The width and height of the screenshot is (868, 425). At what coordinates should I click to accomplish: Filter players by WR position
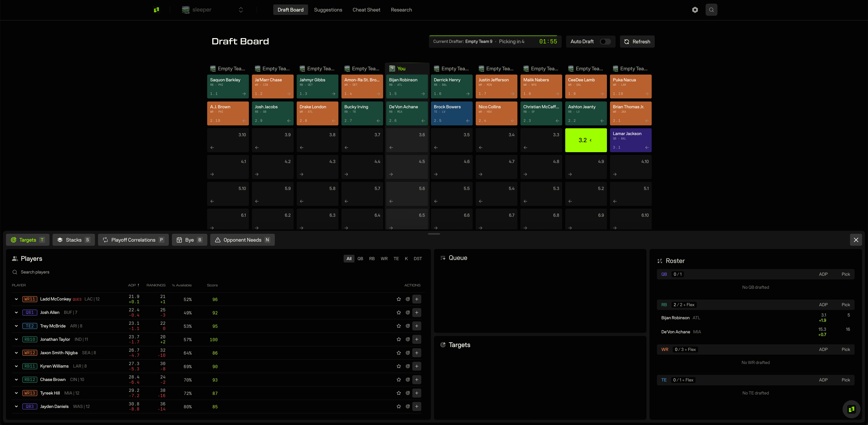(384, 259)
